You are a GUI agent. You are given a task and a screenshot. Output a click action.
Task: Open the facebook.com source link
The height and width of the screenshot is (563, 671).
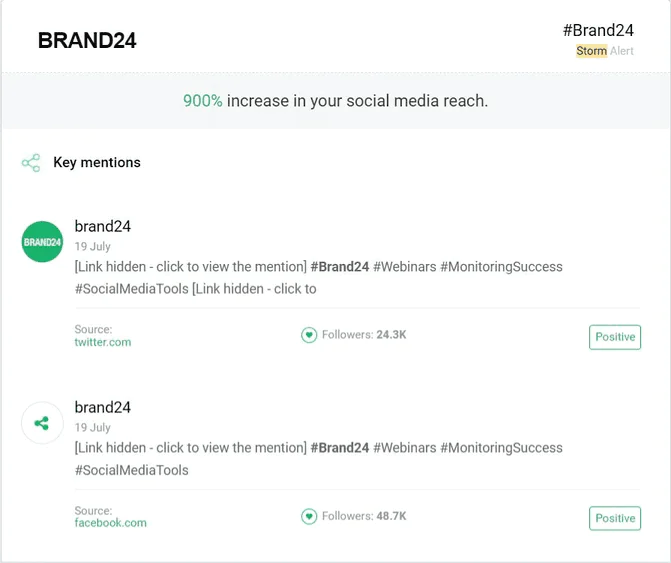click(110, 523)
